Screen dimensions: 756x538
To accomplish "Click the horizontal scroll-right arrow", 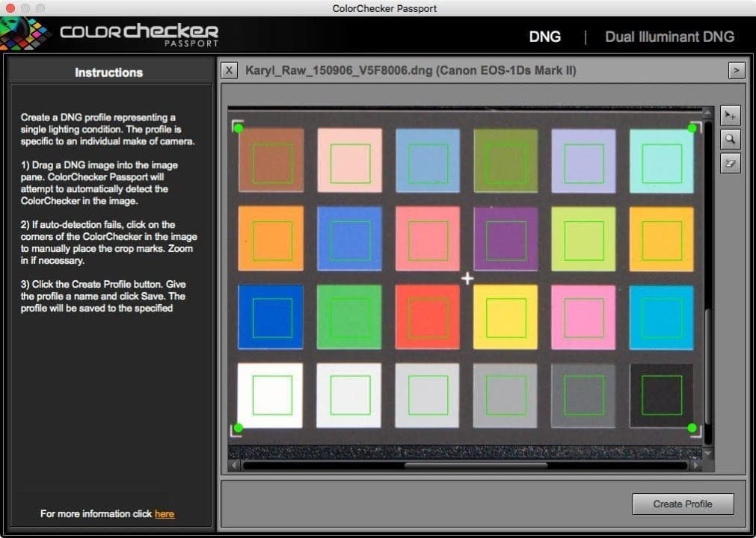I will [695, 466].
